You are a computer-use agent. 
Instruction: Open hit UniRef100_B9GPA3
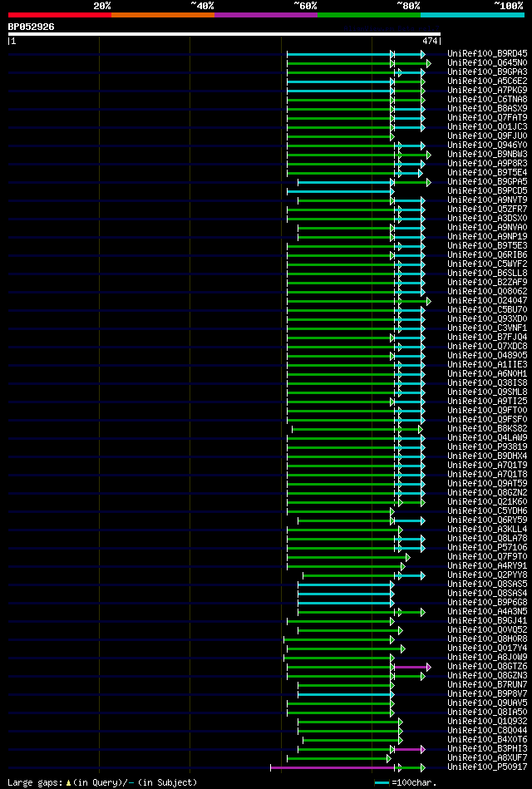point(487,72)
